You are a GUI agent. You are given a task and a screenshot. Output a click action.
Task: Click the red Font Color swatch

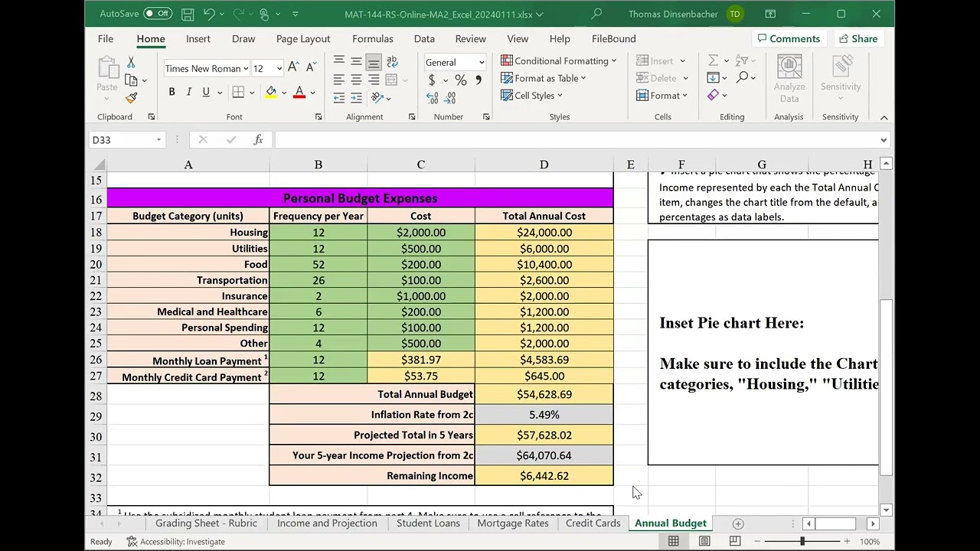pyautogui.click(x=299, y=93)
